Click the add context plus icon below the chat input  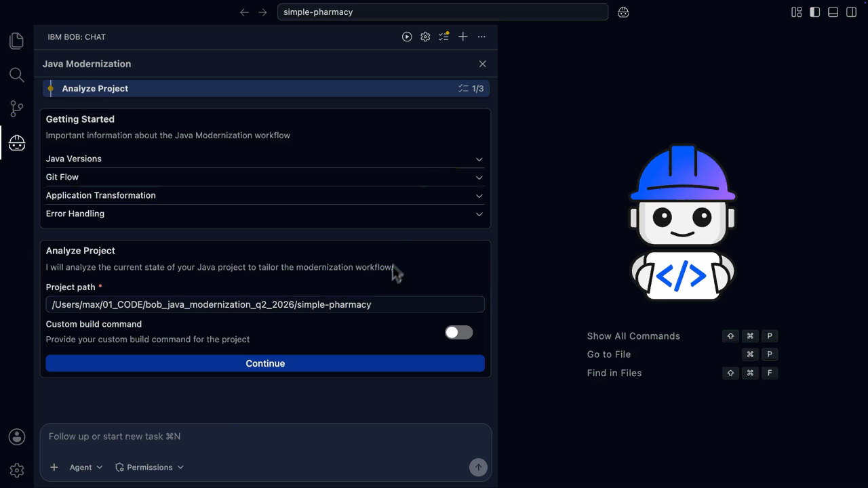(54, 467)
